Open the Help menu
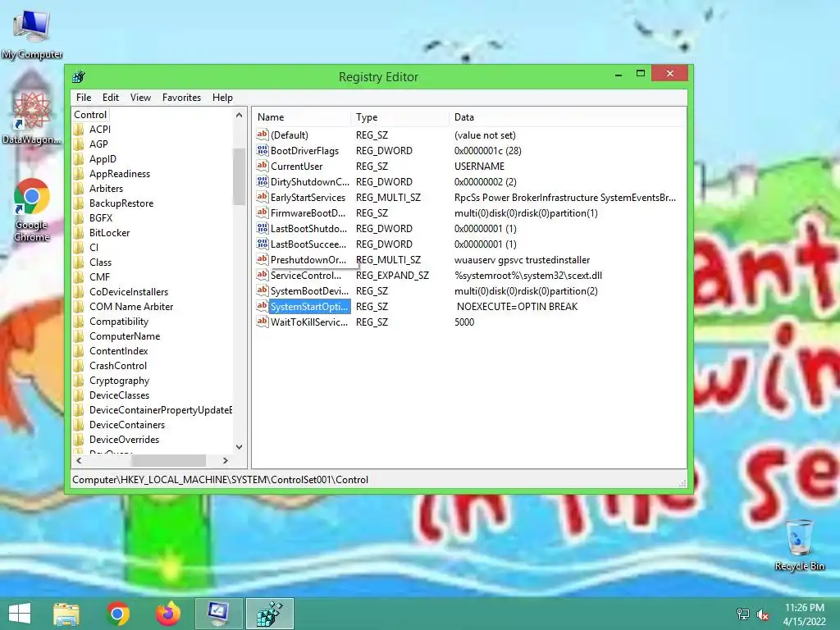This screenshot has height=630, width=840. 222,98
